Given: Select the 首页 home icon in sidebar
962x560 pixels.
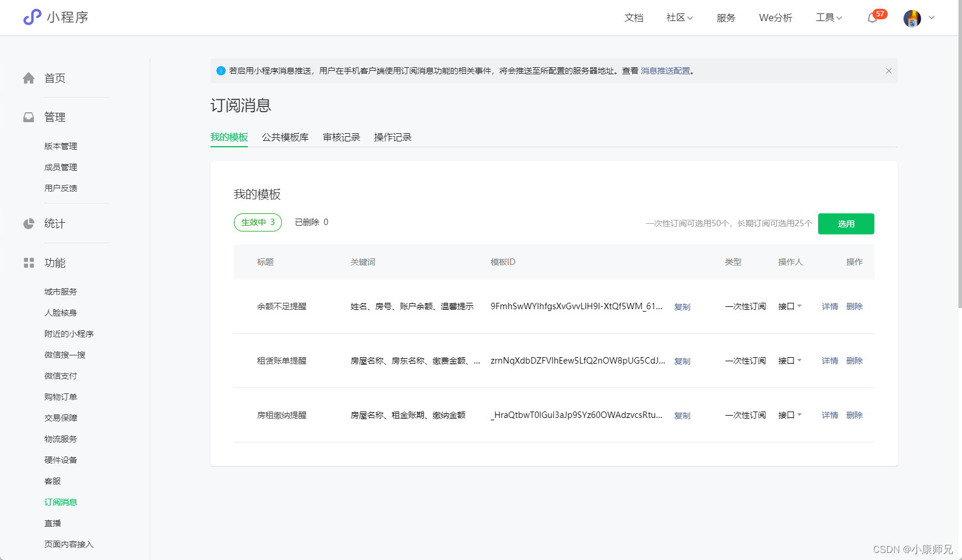Looking at the screenshot, I should (28, 78).
